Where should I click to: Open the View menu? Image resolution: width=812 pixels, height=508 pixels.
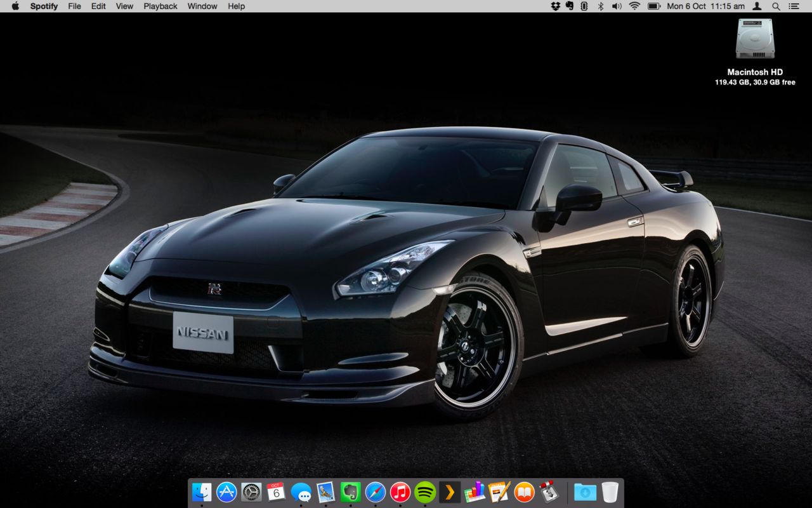click(124, 6)
